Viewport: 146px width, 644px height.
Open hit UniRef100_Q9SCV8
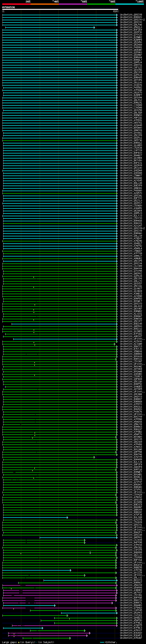(131, 15)
